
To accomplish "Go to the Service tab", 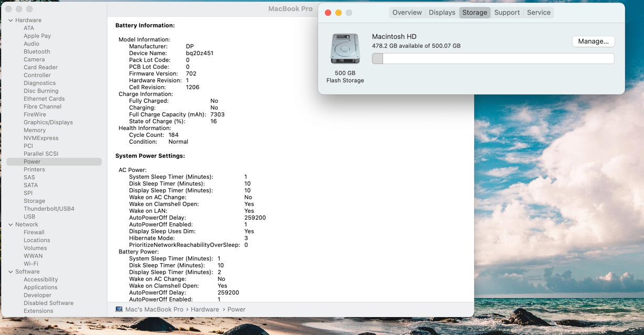I will [538, 13].
